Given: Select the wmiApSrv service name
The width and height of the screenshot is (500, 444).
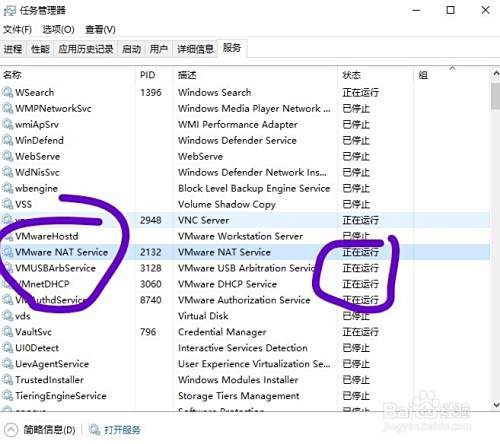Looking at the screenshot, I should pos(37,124).
